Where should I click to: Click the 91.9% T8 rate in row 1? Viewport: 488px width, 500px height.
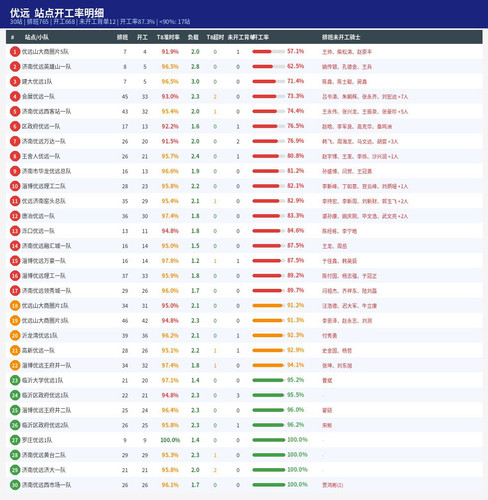tap(170, 52)
